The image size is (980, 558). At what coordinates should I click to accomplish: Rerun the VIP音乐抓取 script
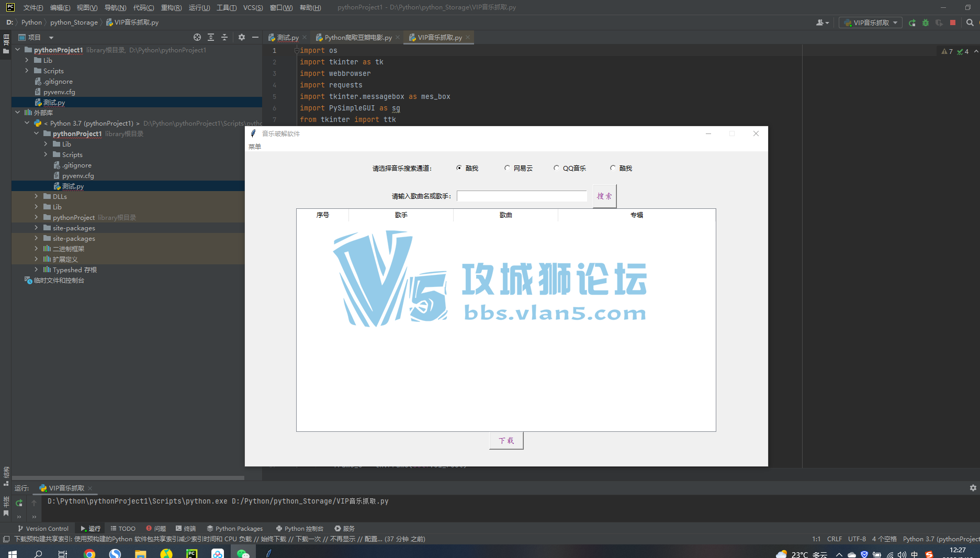[912, 23]
